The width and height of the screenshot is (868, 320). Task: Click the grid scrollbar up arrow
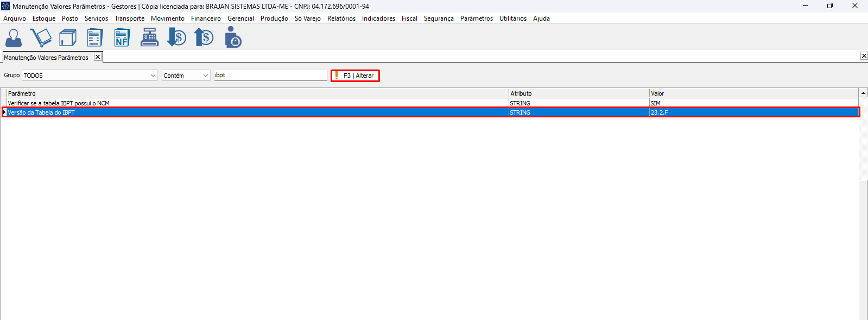pyautogui.click(x=863, y=93)
